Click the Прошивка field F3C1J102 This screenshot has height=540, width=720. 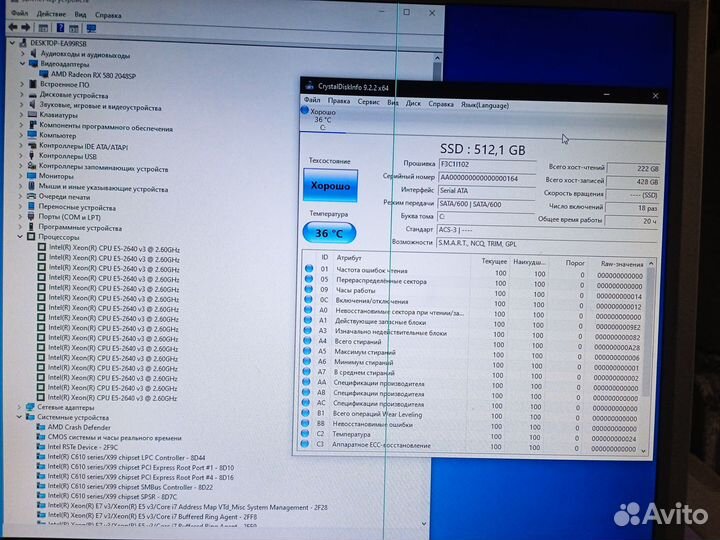(x=487, y=164)
